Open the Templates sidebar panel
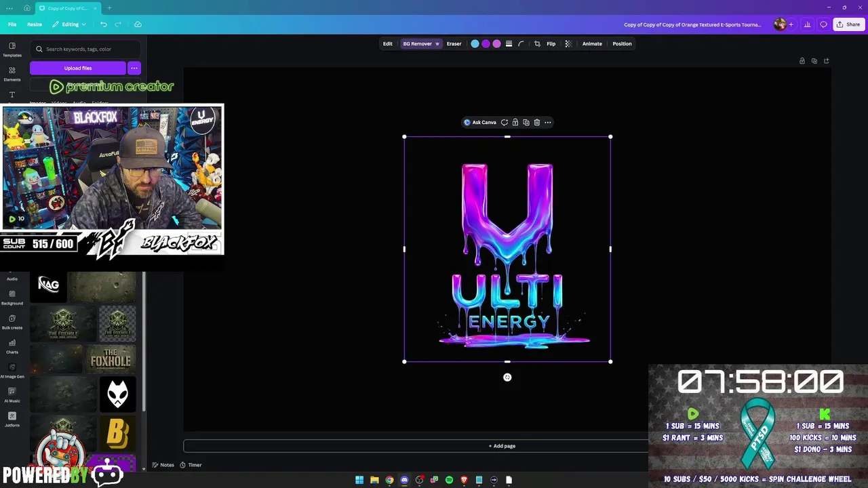 [12, 49]
